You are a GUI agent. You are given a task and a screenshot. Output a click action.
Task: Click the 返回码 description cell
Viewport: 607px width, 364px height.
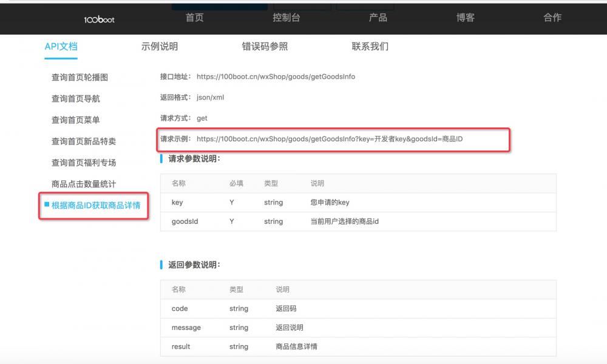[286, 309]
